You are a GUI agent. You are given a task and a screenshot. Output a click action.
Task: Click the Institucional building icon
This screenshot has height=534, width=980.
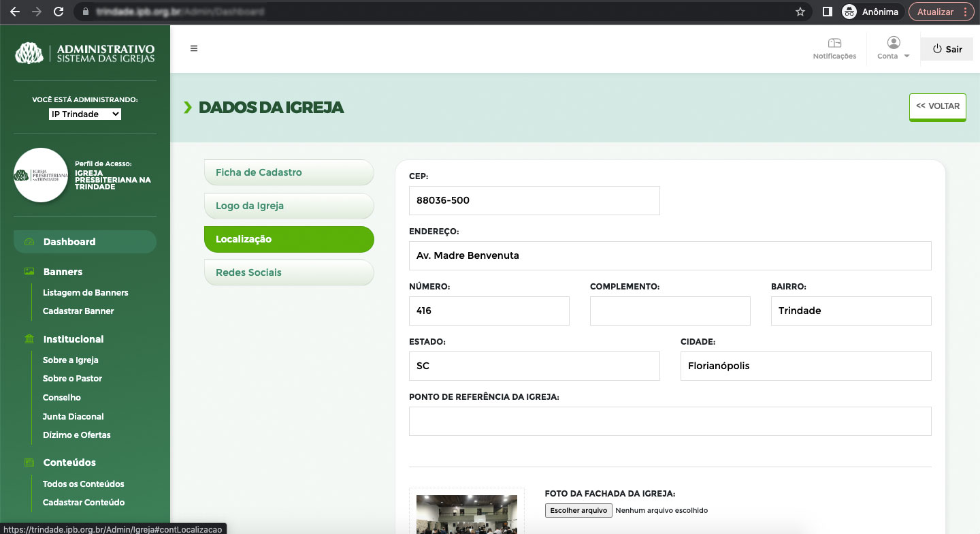tap(29, 339)
